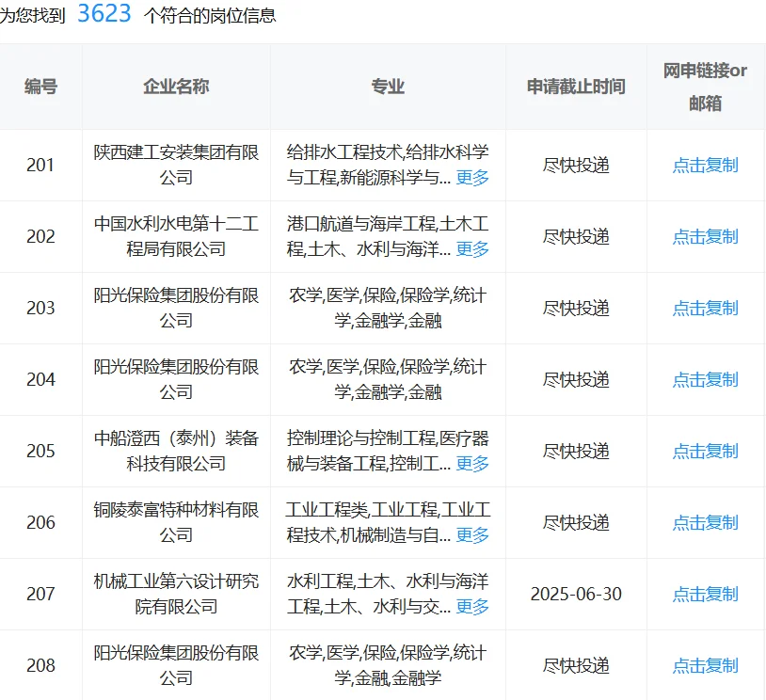Viewport: 766px width, 700px height.
Task: Click 尽快投递 deadline in row 201
Action: point(576,165)
